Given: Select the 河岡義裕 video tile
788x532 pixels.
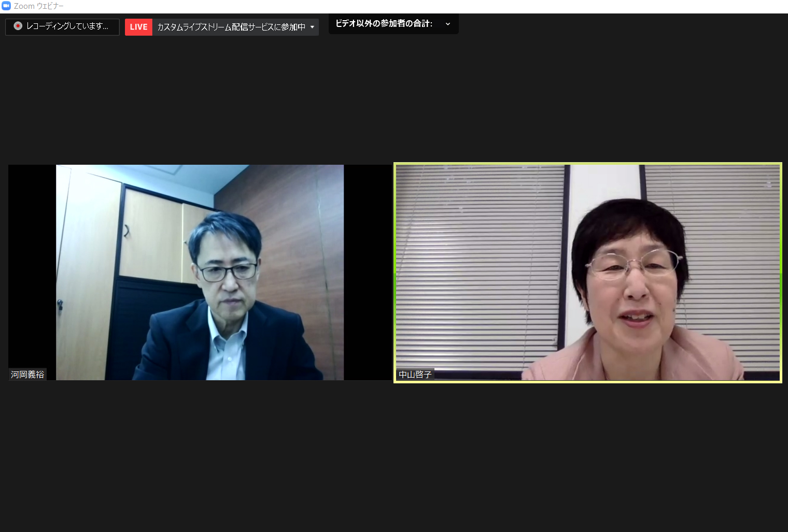Looking at the screenshot, I should click(x=200, y=272).
